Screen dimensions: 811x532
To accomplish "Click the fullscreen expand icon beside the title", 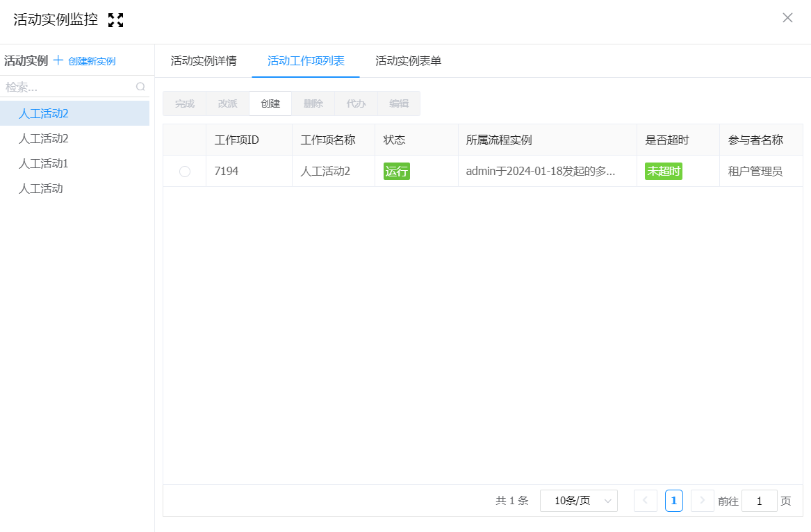I will coord(116,20).
